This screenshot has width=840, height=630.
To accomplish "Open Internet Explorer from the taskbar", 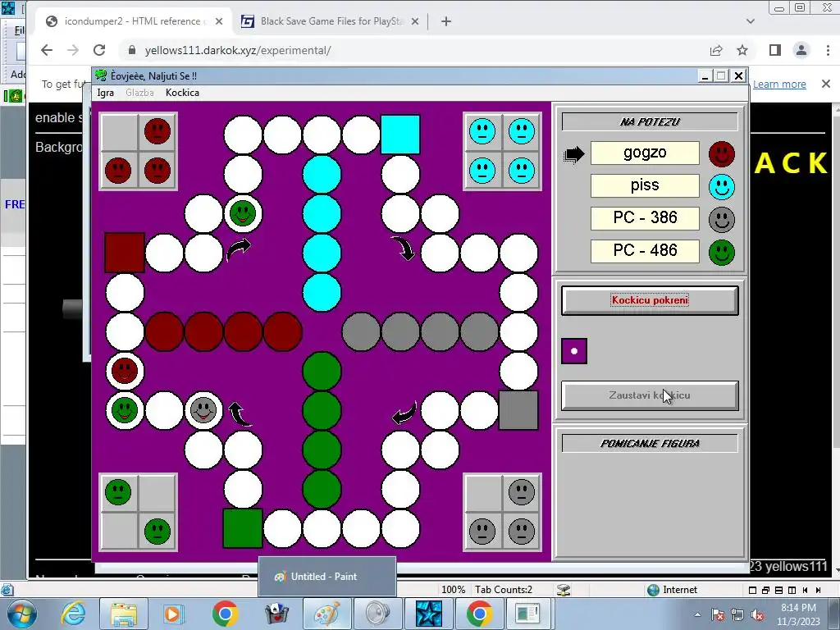I will coord(73,614).
